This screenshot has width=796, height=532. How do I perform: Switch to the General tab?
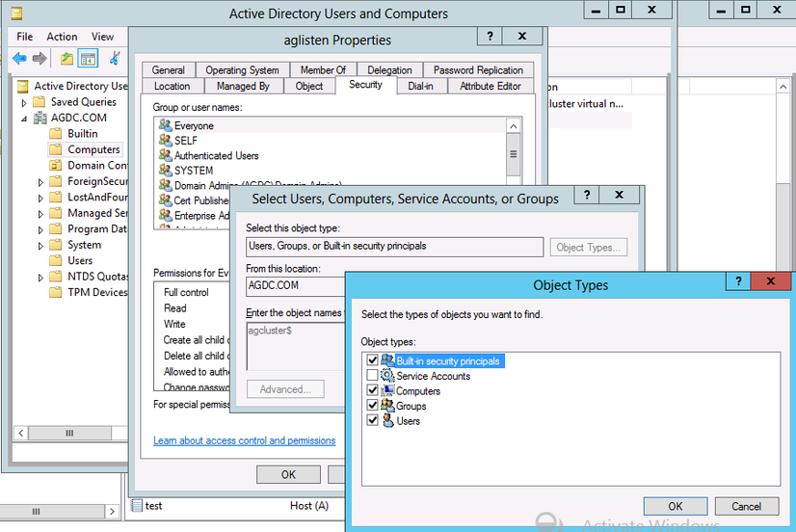point(168,70)
